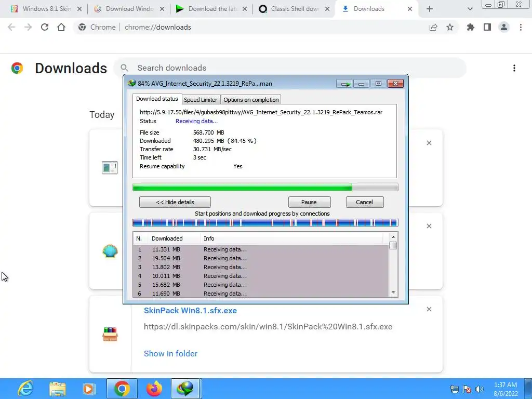532x399 pixels.
Task: Click the IDM green arrow title button
Action: click(x=345, y=84)
